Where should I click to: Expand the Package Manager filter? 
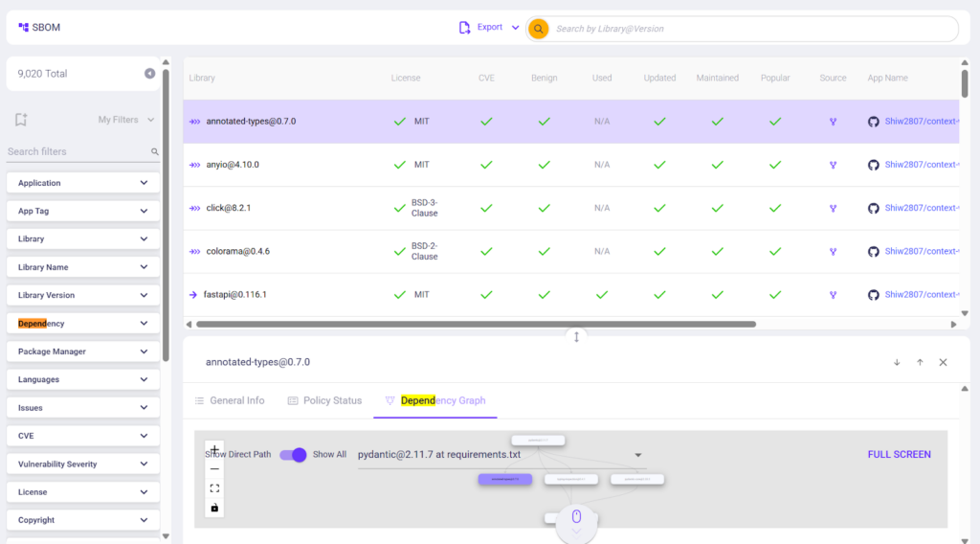(82, 351)
